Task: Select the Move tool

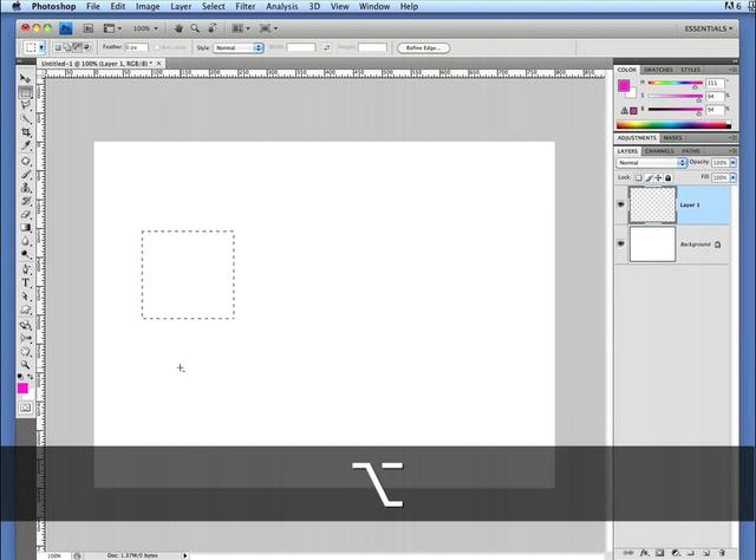Action: pos(25,79)
